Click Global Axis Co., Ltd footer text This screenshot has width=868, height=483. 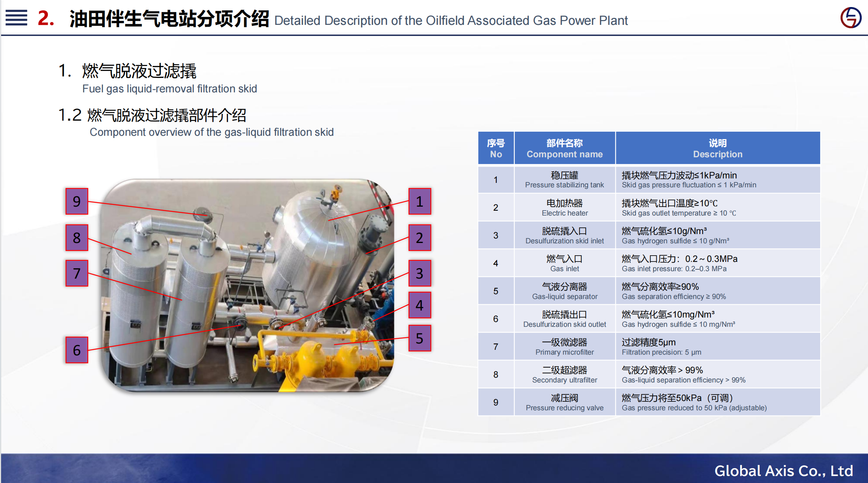783,471
